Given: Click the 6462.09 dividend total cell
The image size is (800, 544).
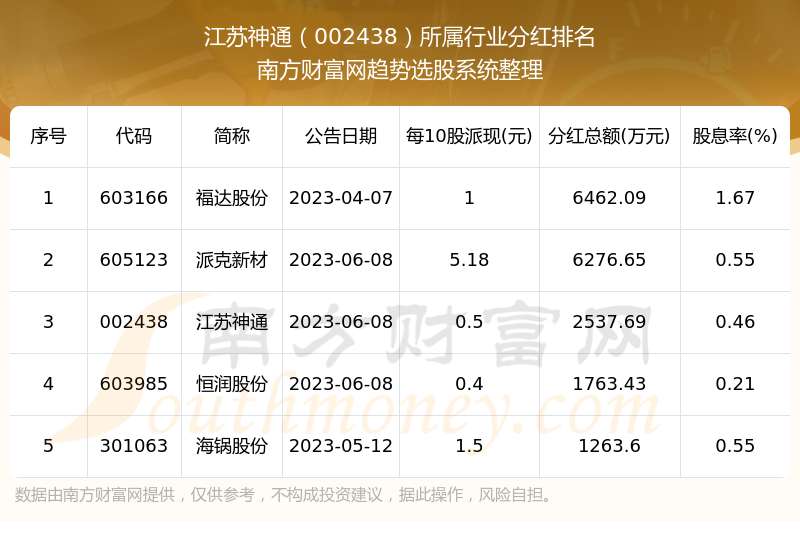Looking at the screenshot, I should coord(609,198).
